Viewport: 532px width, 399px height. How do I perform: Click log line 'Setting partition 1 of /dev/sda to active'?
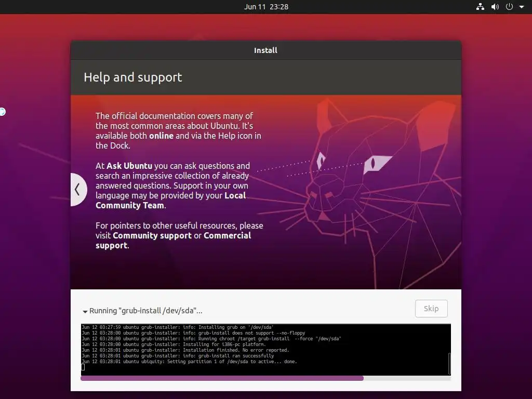pos(189,362)
